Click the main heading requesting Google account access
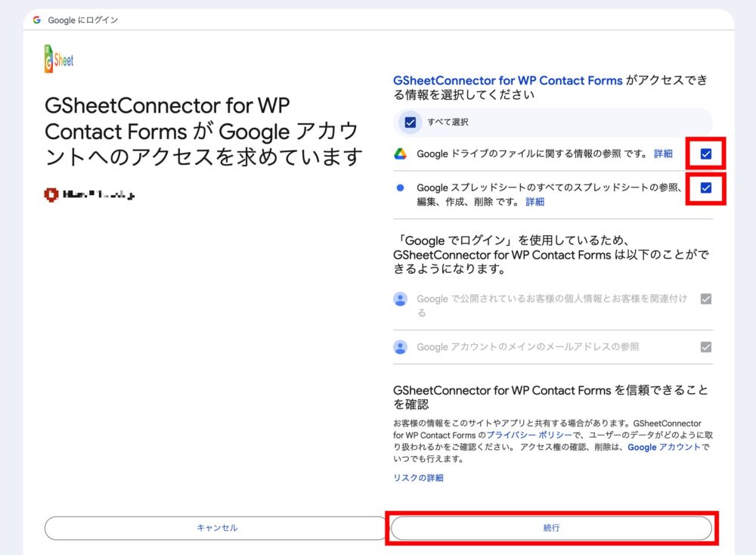Viewport: 756px width, 555px height. pyautogui.click(x=203, y=131)
